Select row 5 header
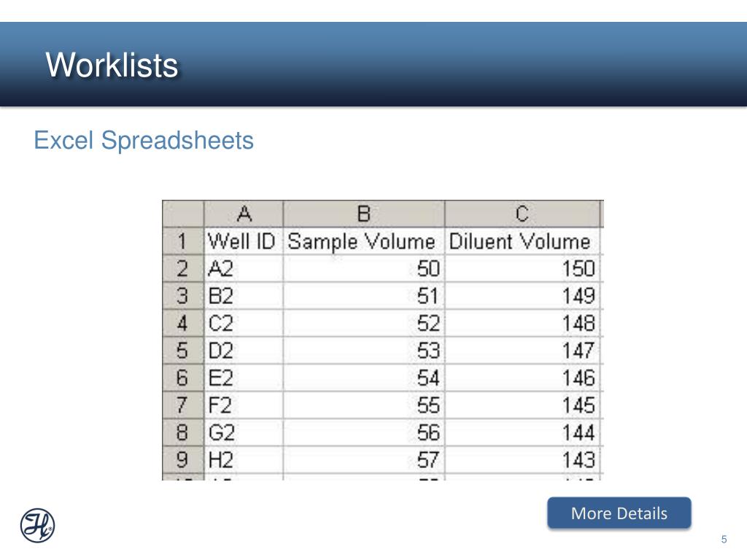Screen dimensions: 747x560 (183, 351)
